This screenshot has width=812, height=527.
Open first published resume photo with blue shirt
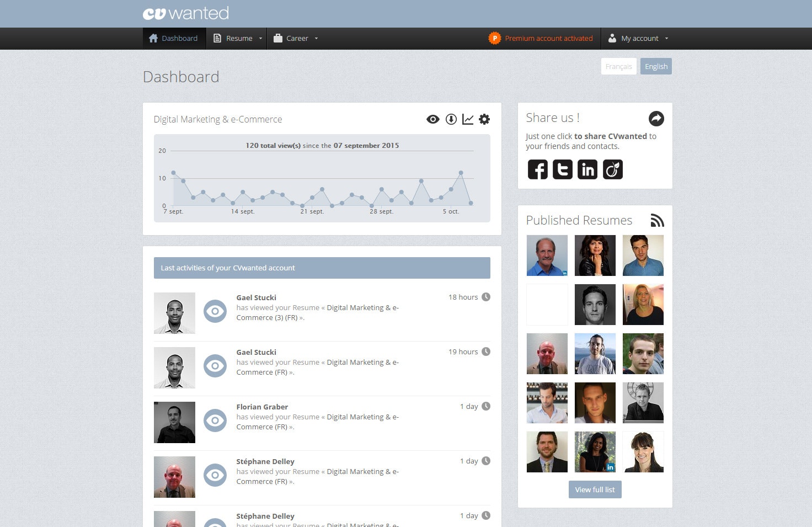click(x=547, y=255)
